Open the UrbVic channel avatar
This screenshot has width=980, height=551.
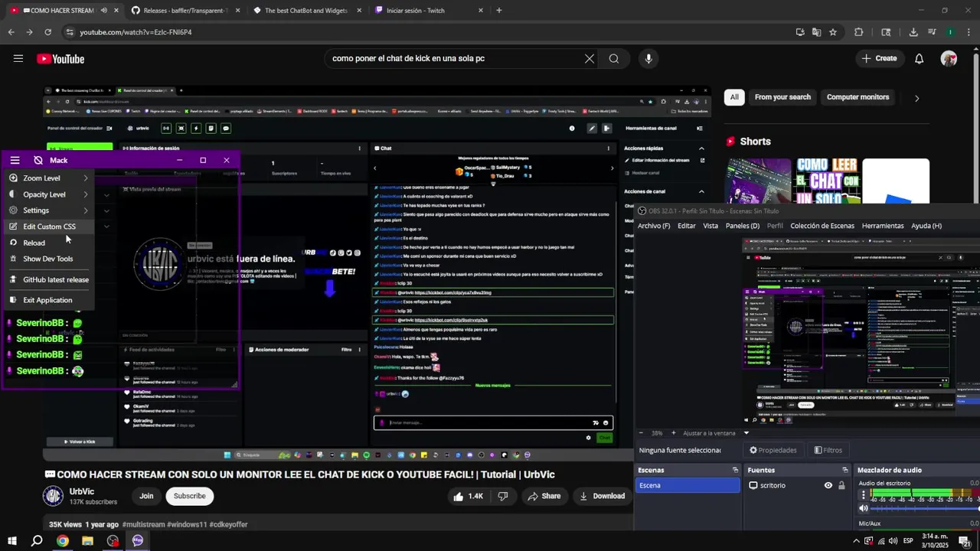click(x=53, y=496)
